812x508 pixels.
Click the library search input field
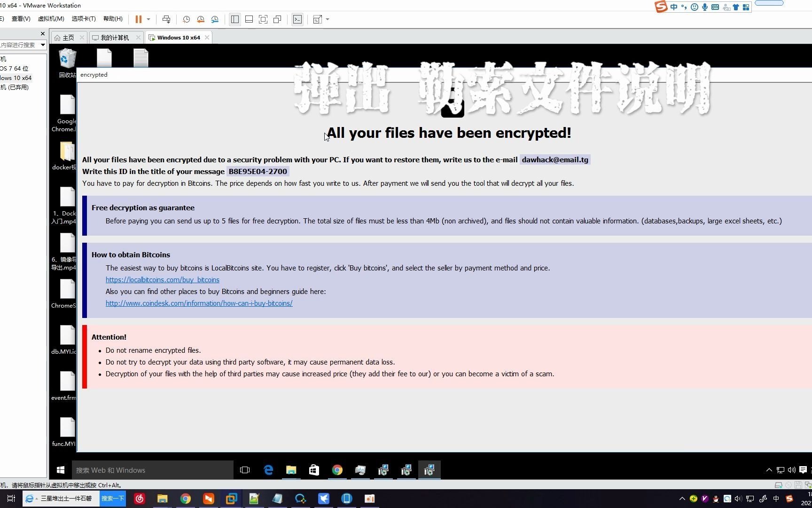pyautogui.click(x=19, y=45)
